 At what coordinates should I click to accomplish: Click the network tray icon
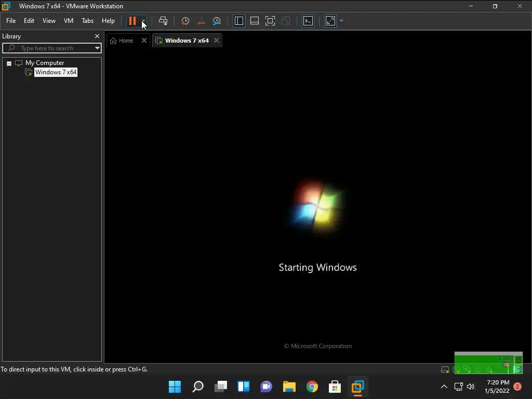(x=458, y=387)
